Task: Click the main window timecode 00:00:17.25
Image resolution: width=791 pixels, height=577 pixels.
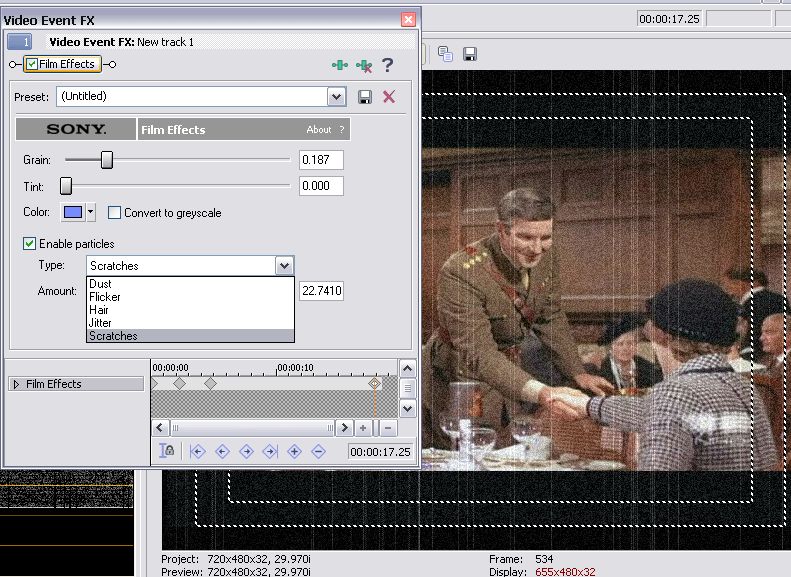Action: point(669,19)
